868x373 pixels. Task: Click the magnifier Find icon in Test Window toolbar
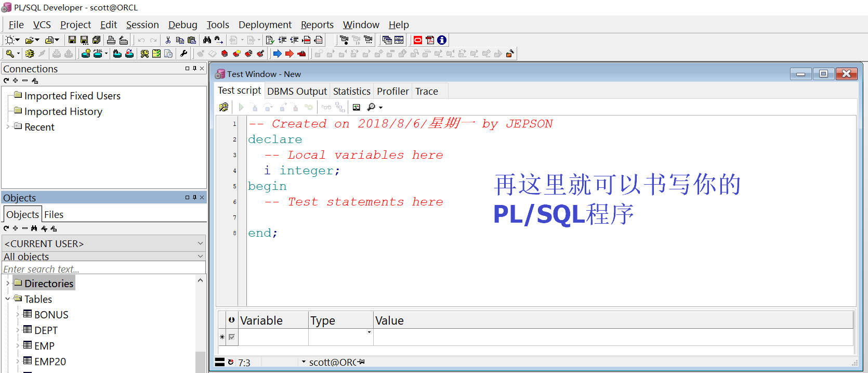point(371,107)
